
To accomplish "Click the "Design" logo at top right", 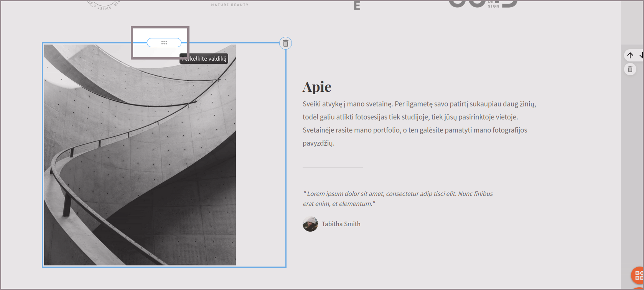I will pos(483,4).
